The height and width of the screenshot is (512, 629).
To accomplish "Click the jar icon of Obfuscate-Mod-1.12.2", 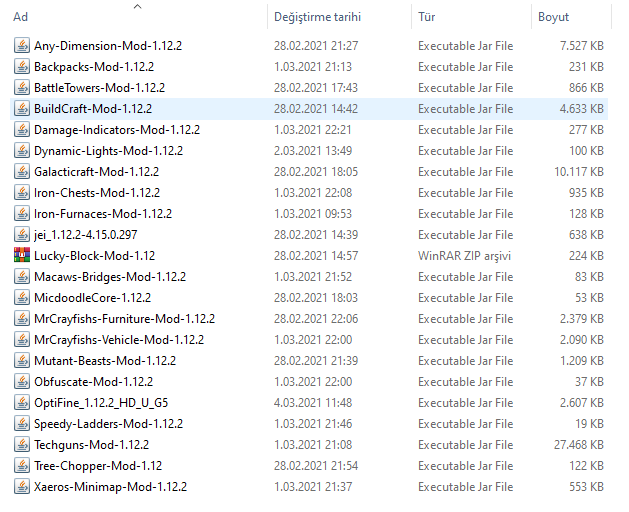I will tap(22, 381).
